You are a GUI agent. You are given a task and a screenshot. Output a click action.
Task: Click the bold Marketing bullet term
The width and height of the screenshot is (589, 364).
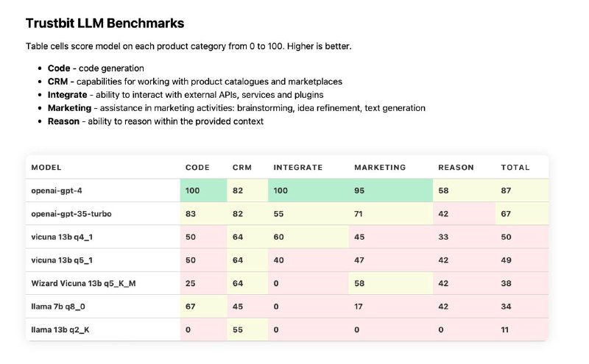point(69,108)
